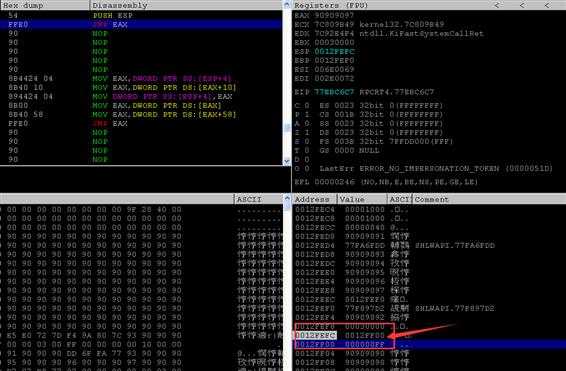The width and height of the screenshot is (566, 371).
Task: Click the Hex dump column header
Action: point(45,5)
